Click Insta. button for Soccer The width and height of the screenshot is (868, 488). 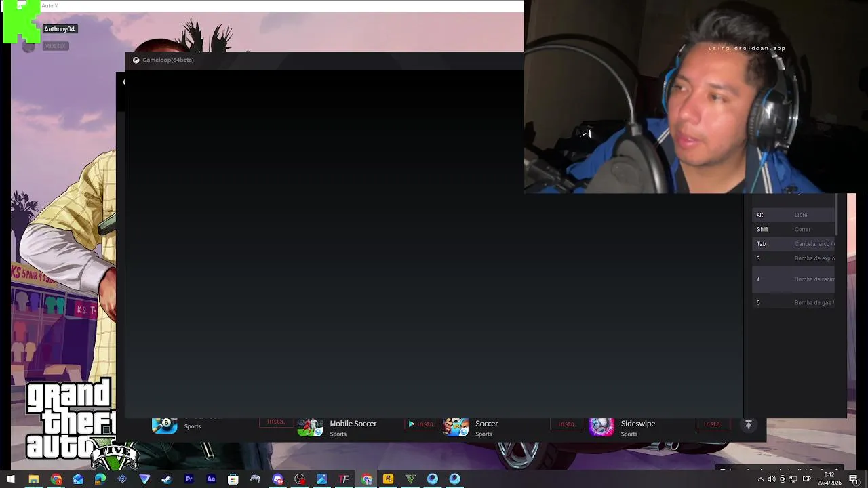pos(567,424)
